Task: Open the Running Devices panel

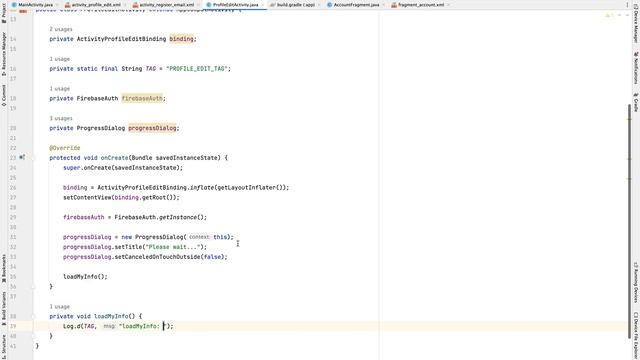Action: tap(636, 282)
